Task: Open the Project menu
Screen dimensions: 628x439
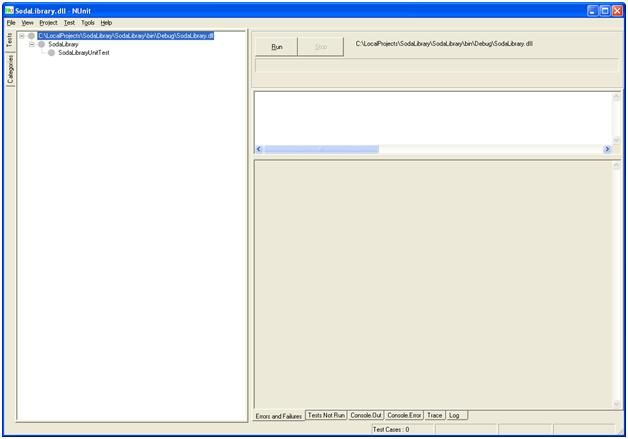Action: point(48,23)
